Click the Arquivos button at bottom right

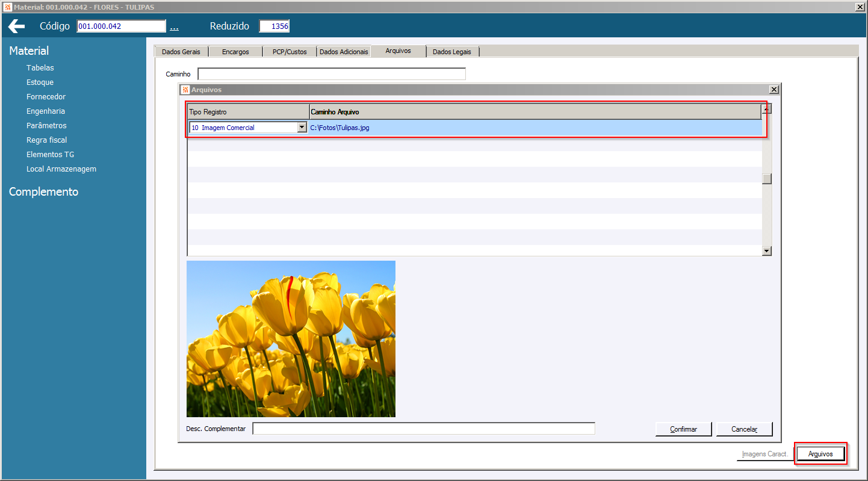[x=820, y=454]
